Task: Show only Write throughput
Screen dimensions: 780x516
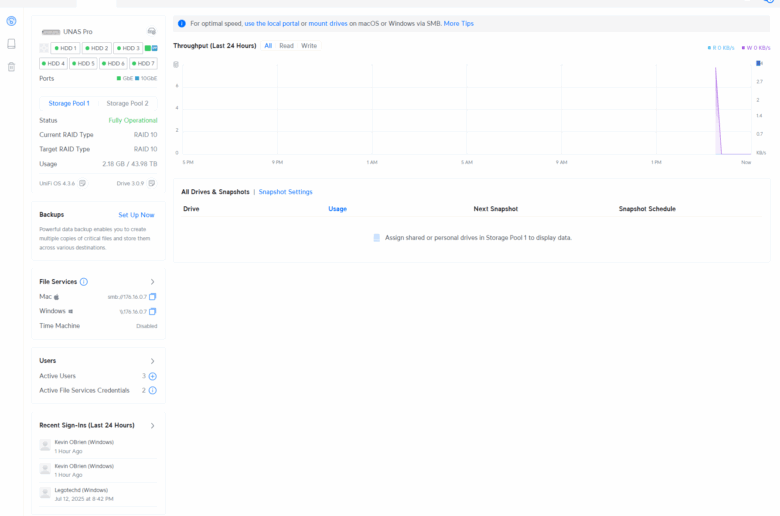Action: pos(309,46)
